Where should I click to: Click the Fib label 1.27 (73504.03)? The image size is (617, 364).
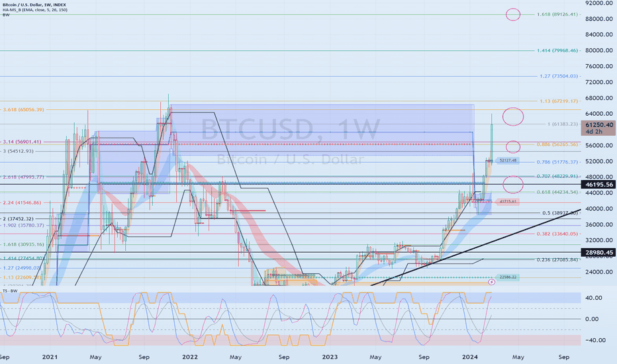pyautogui.click(x=559, y=76)
